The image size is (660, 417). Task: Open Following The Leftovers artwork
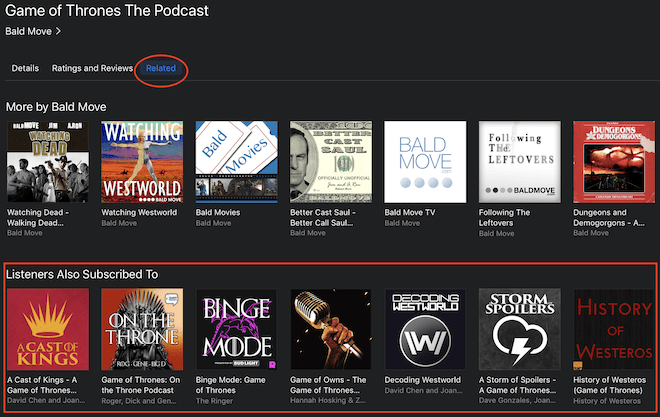click(x=520, y=162)
